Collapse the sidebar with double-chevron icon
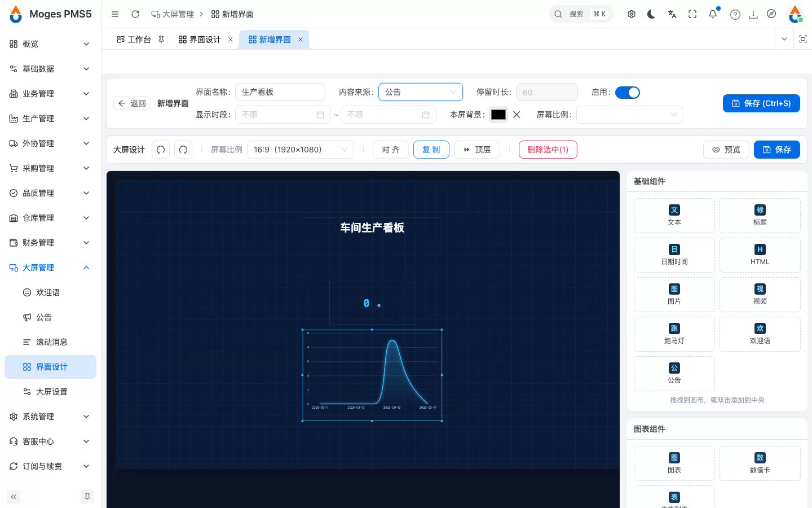Screen dimensions: 812x508 (x=14, y=497)
